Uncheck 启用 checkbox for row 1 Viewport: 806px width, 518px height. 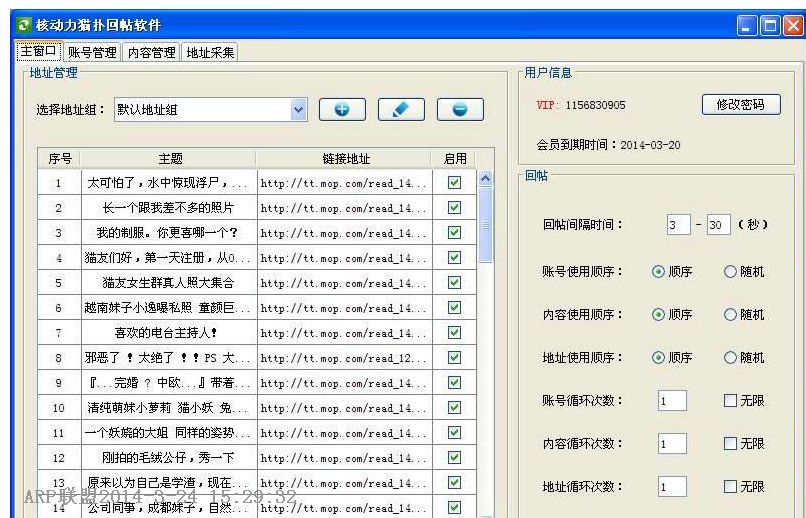click(454, 182)
